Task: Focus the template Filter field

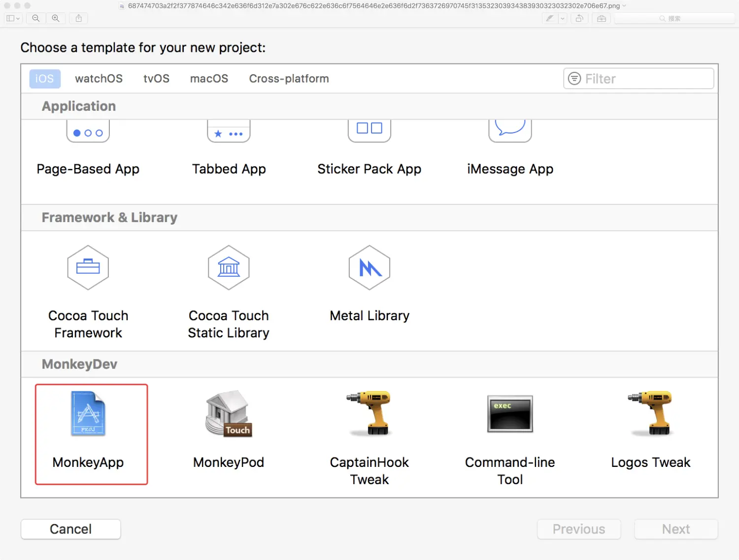Action: point(638,79)
